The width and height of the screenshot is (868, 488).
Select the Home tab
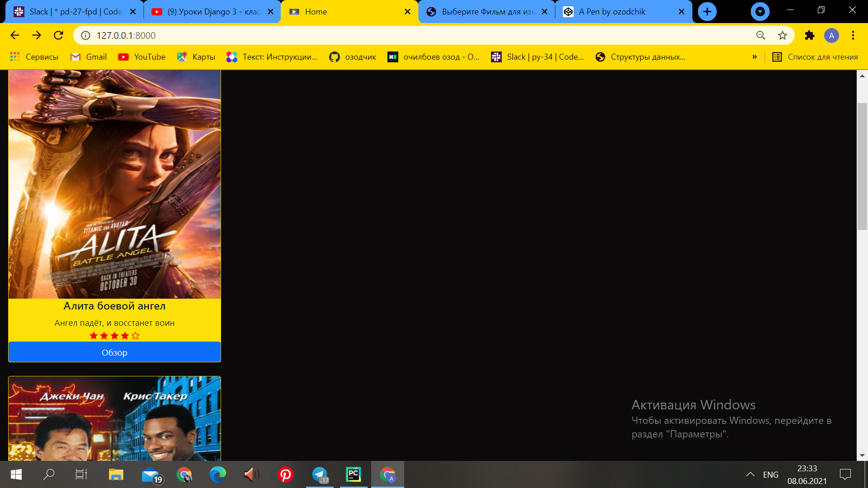[350, 12]
